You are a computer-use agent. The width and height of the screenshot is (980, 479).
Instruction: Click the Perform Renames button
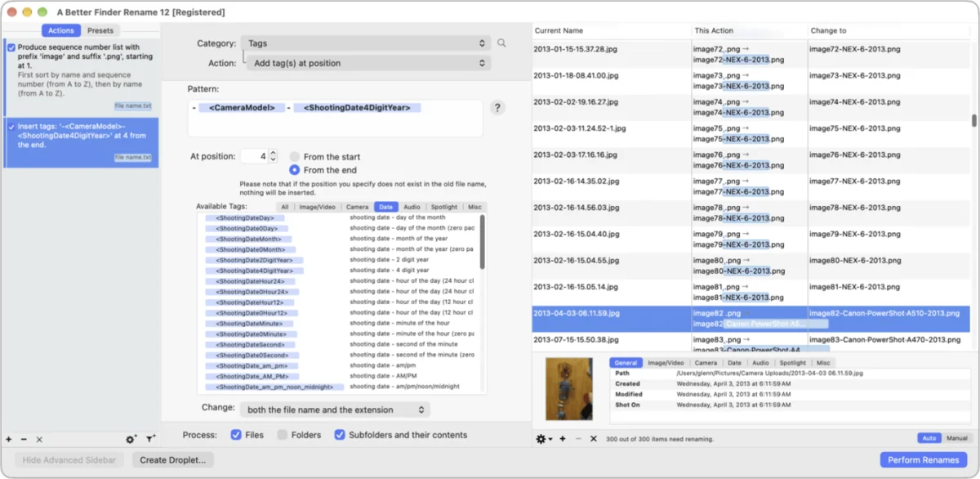pyautogui.click(x=923, y=460)
